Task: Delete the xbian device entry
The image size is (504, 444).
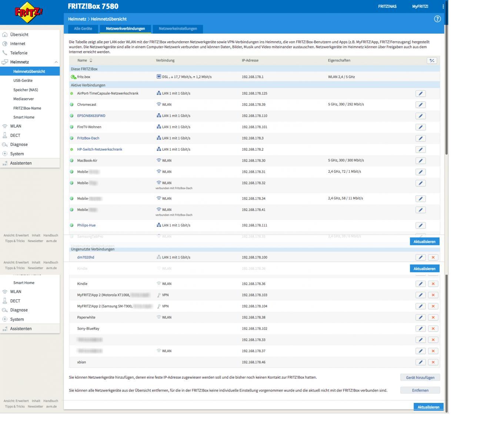Action: tap(433, 362)
